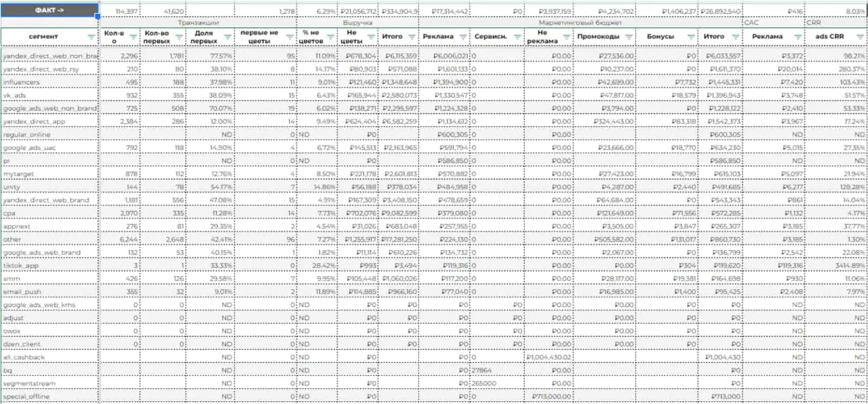Open filter arrow on Доля первых column

[227, 37]
